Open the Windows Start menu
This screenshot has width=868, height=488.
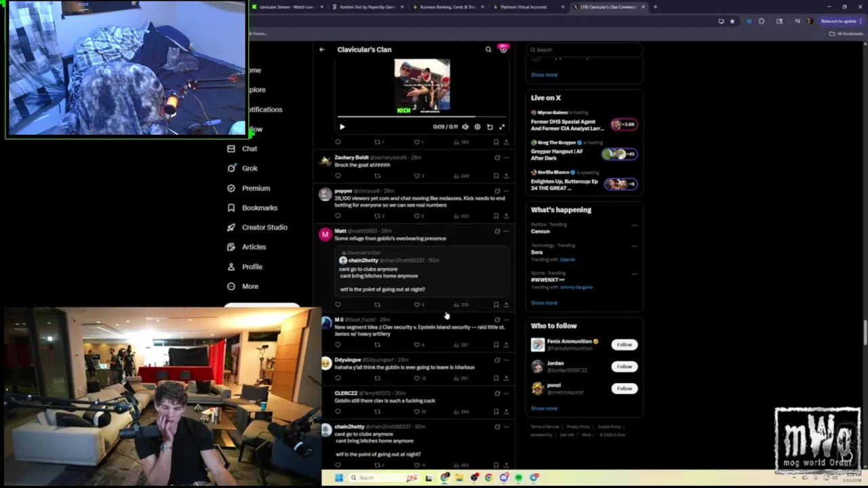[x=338, y=478]
